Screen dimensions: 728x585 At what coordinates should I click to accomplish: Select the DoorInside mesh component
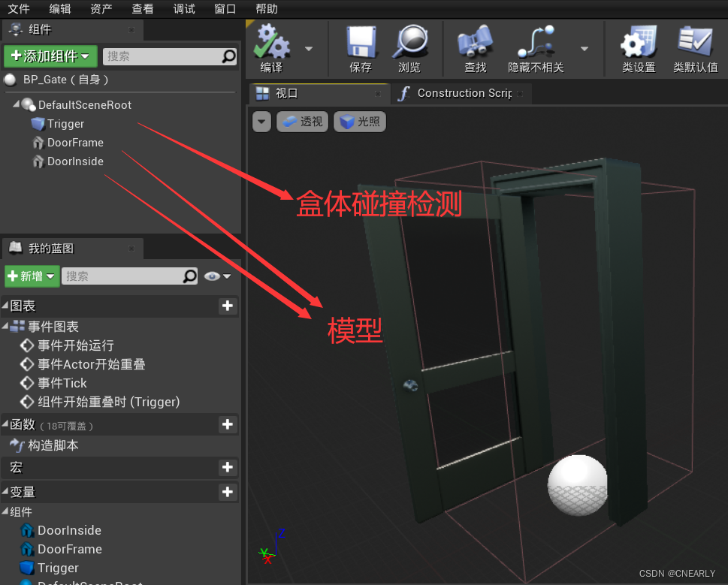[75, 161]
